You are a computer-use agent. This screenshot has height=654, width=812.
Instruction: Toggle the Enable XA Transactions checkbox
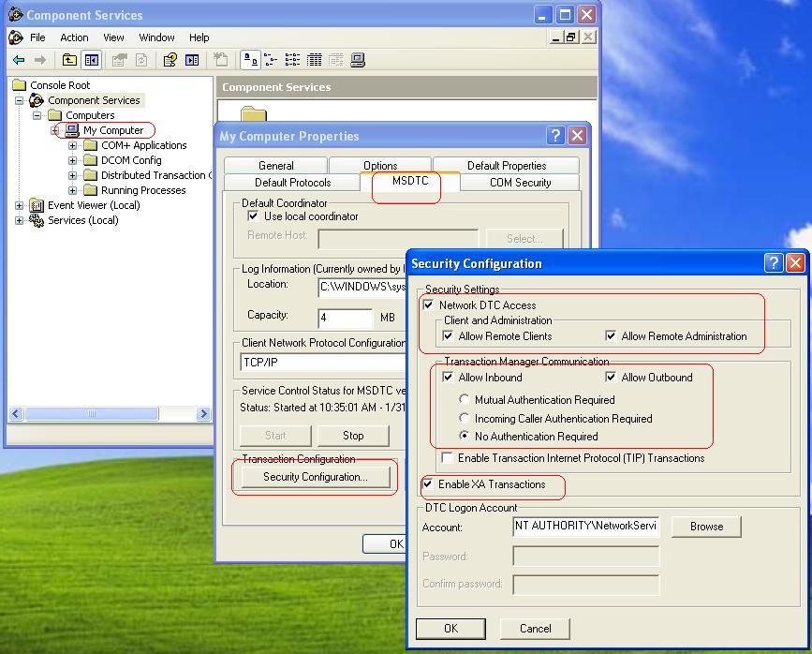(428, 484)
